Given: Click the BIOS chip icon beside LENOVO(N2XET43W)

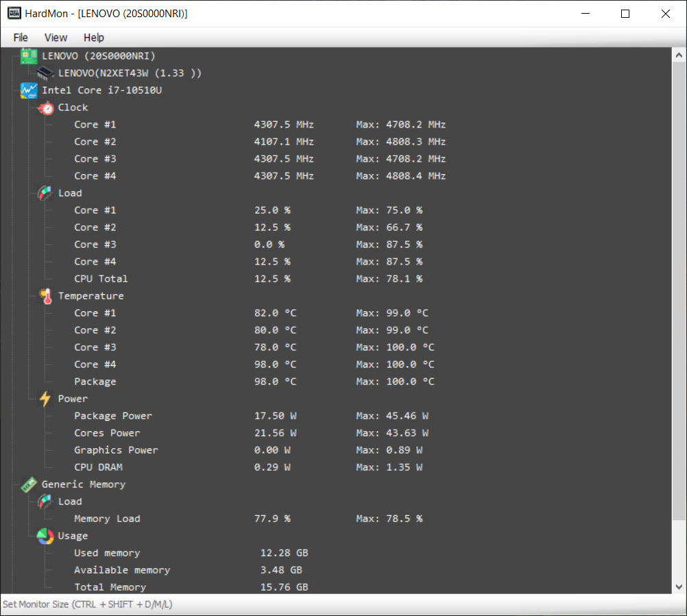Looking at the screenshot, I should pos(45,73).
